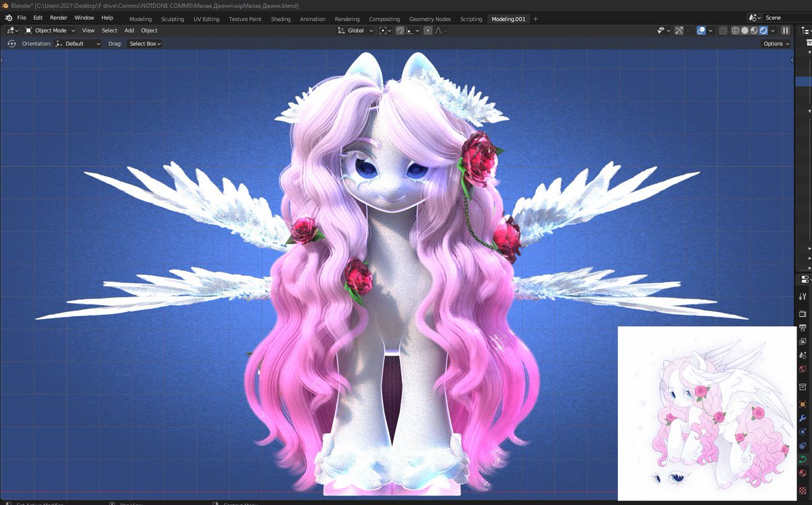Switch to the UV Editing workspace tab
The width and height of the screenshot is (812, 505).
[x=206, y=19]
